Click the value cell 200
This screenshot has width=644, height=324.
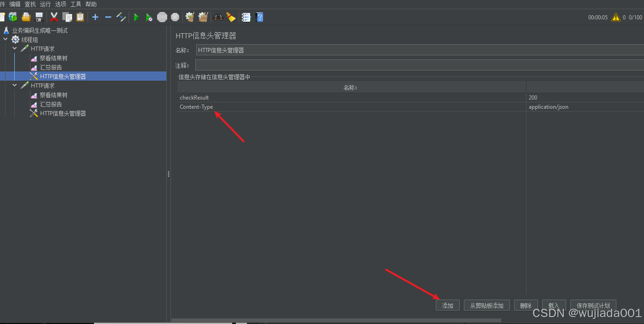pyautogui.click(x=585, y=98)
